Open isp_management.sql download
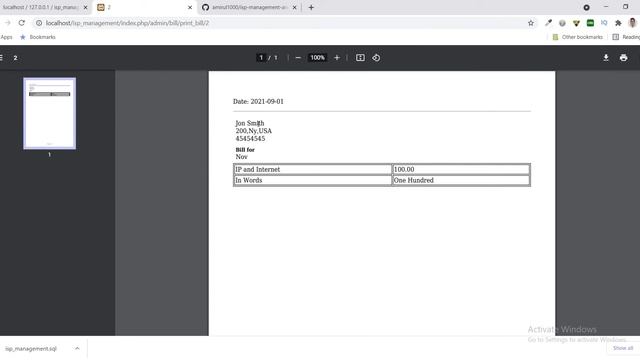Screen dimensions: 640x360 31,349
